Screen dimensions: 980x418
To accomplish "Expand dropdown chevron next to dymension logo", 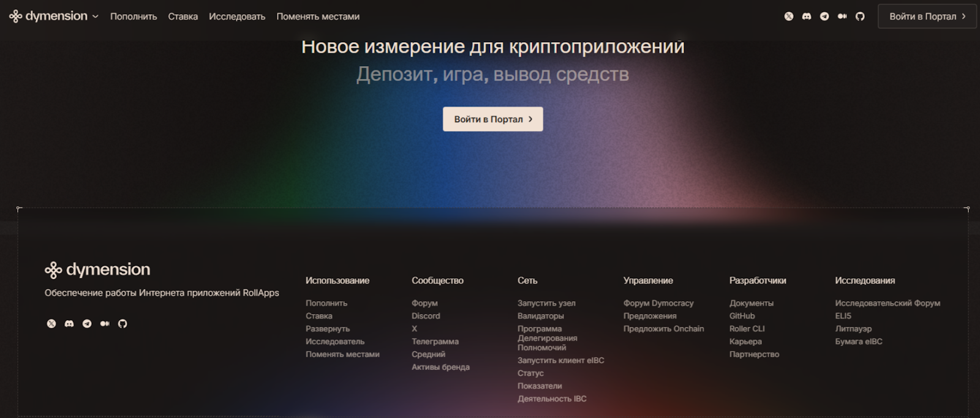I will pos(95,17).
